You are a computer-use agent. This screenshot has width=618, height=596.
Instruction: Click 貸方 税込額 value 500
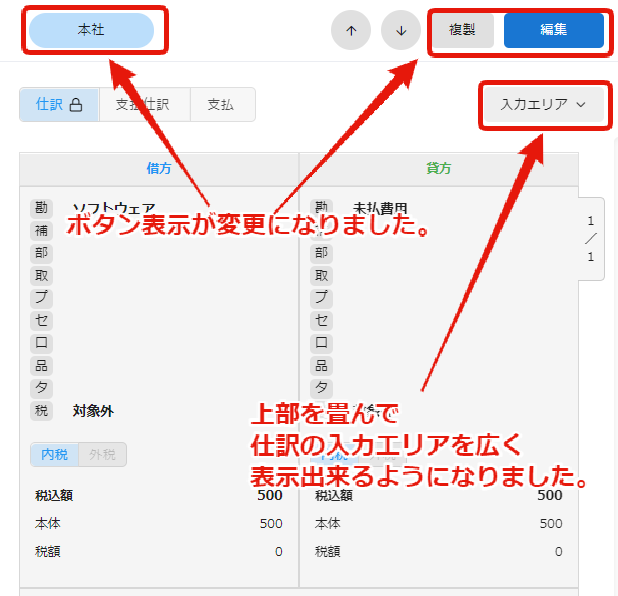[x=550, y=495]
